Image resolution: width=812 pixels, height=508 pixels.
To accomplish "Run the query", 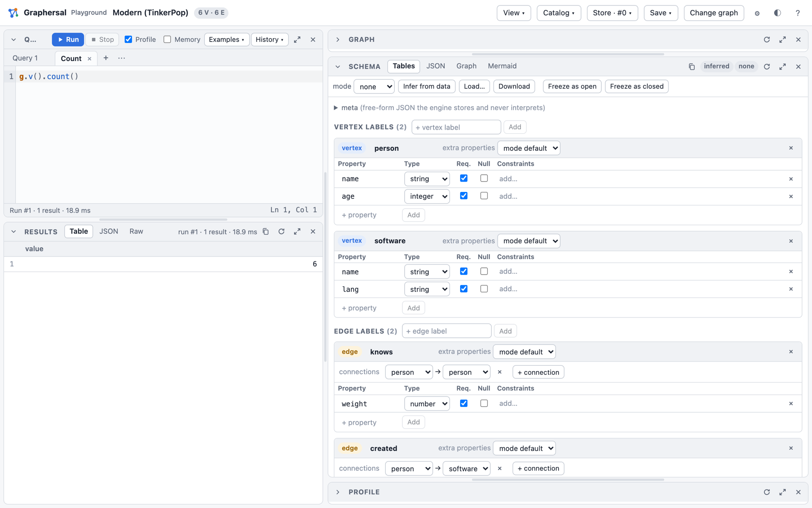I will (x=68, y=40).
